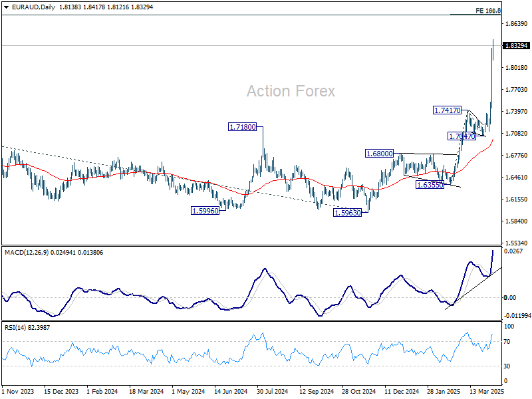Click the 28 Jan 2025 date label

(x=444, y=392)
